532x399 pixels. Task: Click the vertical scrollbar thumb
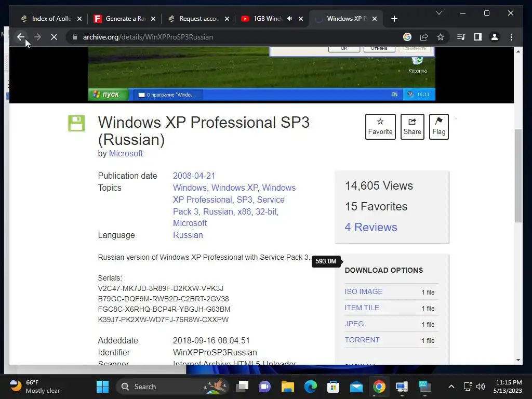click(x=518, y=176)
